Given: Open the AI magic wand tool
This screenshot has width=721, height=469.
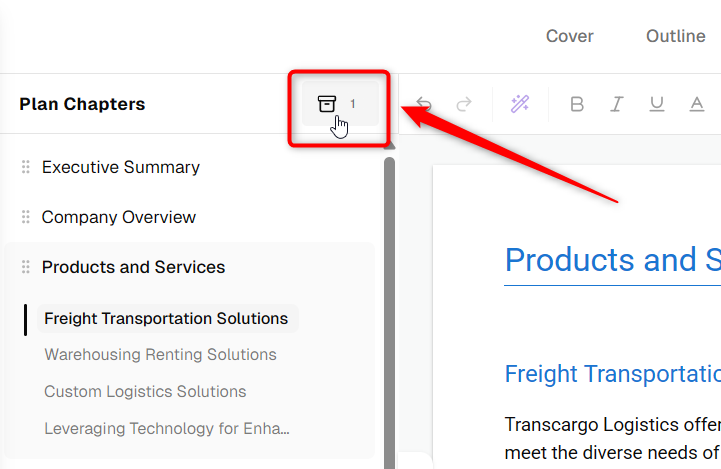Looking at the screenshot, I should 520,104.
